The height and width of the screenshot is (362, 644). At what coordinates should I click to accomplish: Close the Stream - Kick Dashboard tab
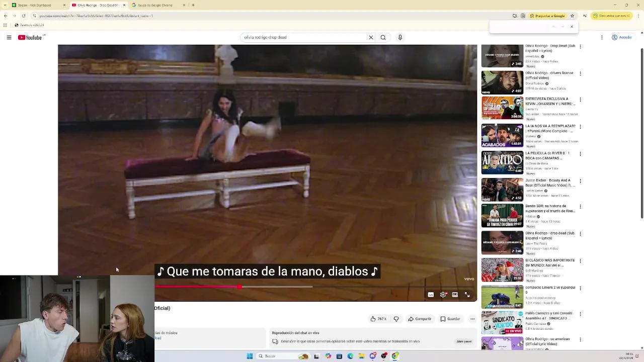tap(64, 5)
